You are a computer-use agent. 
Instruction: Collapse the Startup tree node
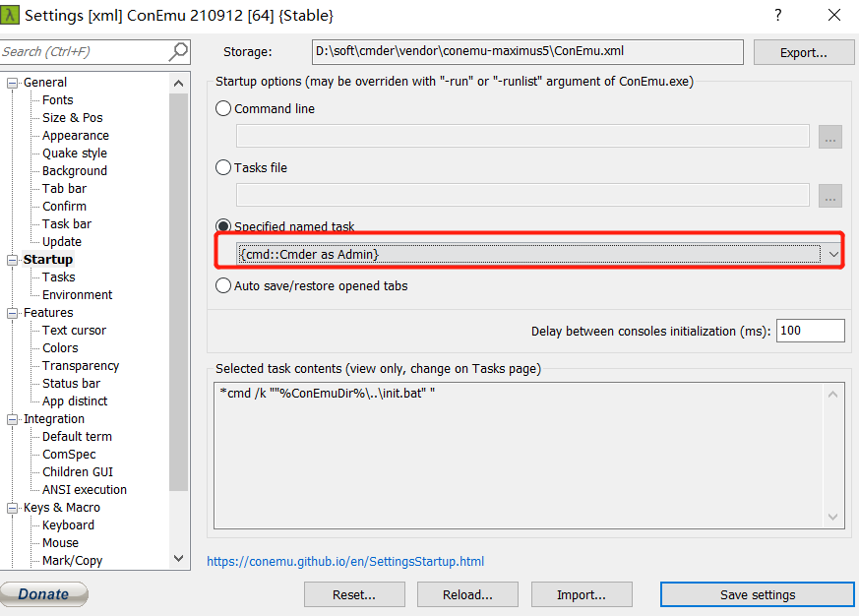coord(12,260)
